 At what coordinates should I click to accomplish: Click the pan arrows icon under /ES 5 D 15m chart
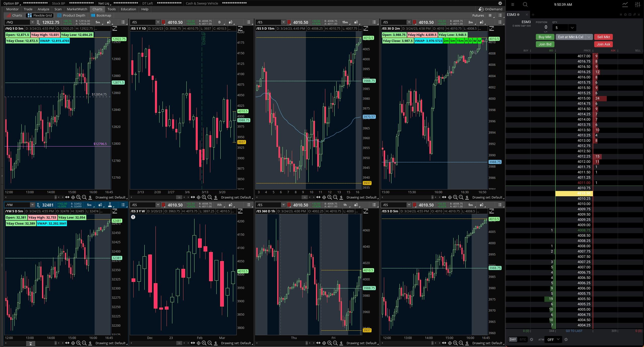click(318, 197)
